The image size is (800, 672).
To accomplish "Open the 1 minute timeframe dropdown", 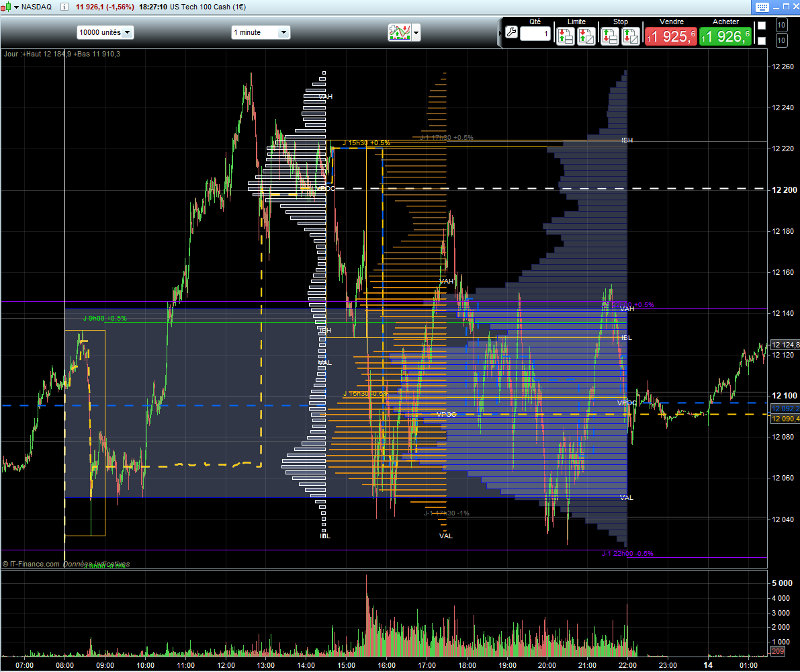I will [261, 32].
